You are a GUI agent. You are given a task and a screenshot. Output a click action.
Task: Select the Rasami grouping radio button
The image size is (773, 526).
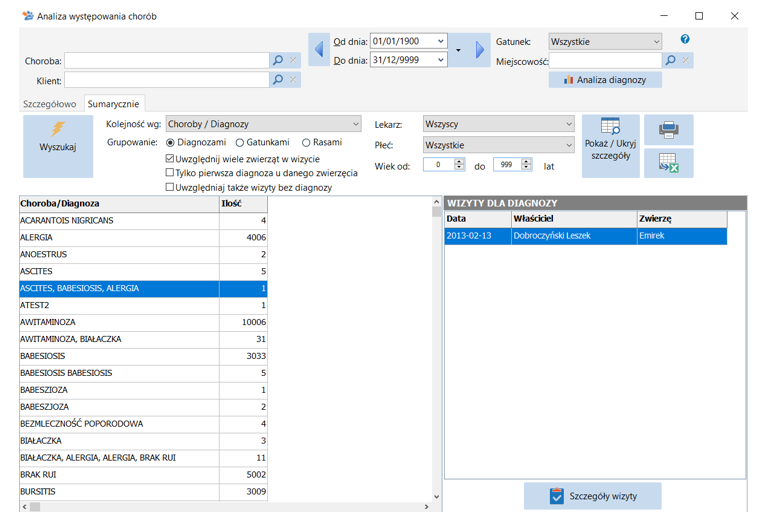click(306, 142)
